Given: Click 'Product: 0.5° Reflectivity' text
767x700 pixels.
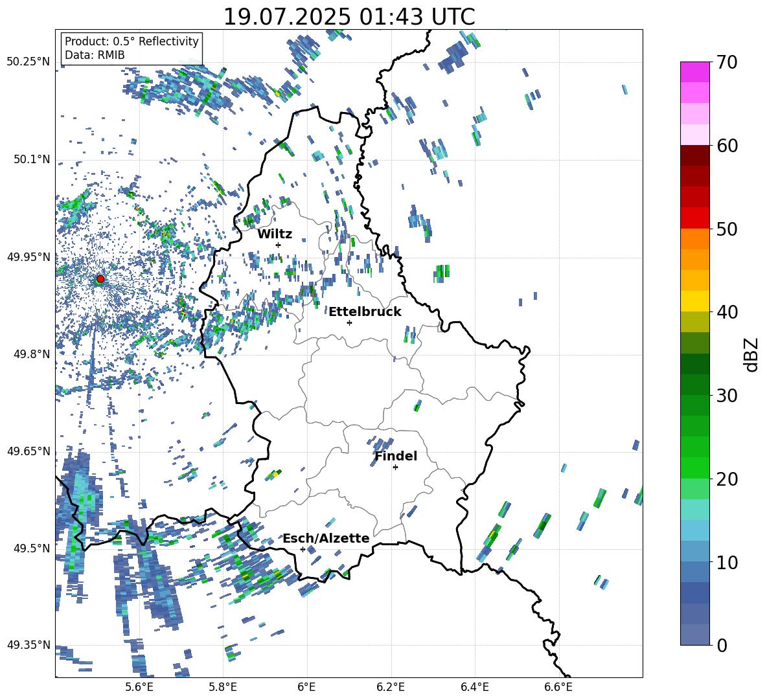Looking at the screenshot, I should [132, 41].
